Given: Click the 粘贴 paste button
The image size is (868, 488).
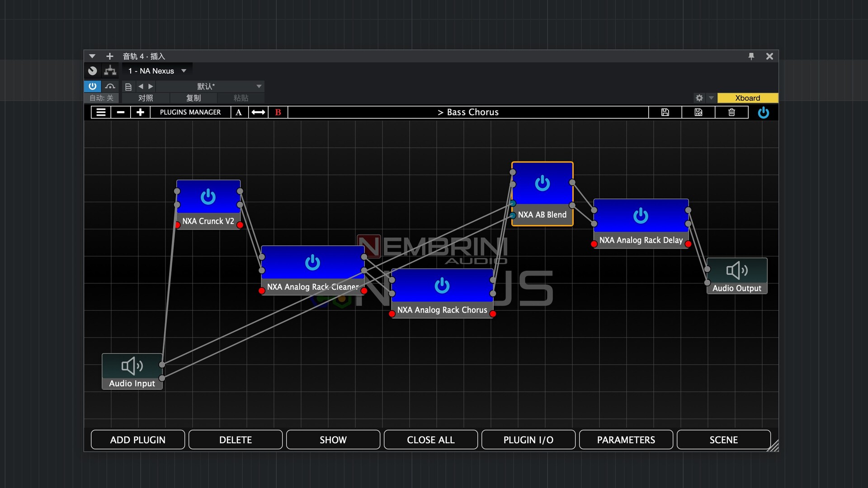Looking at the screenshot, I should [241, 98].
